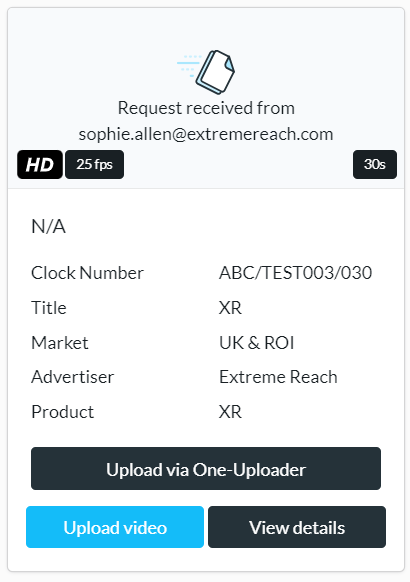
Task: Click the N/A heading text
Action: [49, 226]
